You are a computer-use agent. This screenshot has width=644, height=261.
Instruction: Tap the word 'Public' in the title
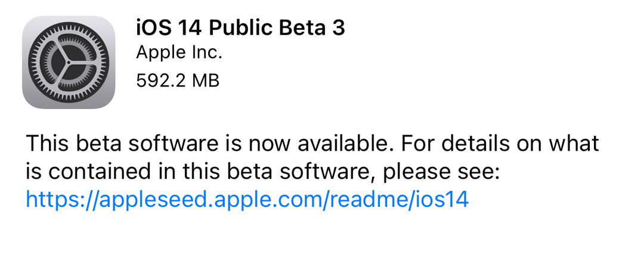tap(240, 28)
